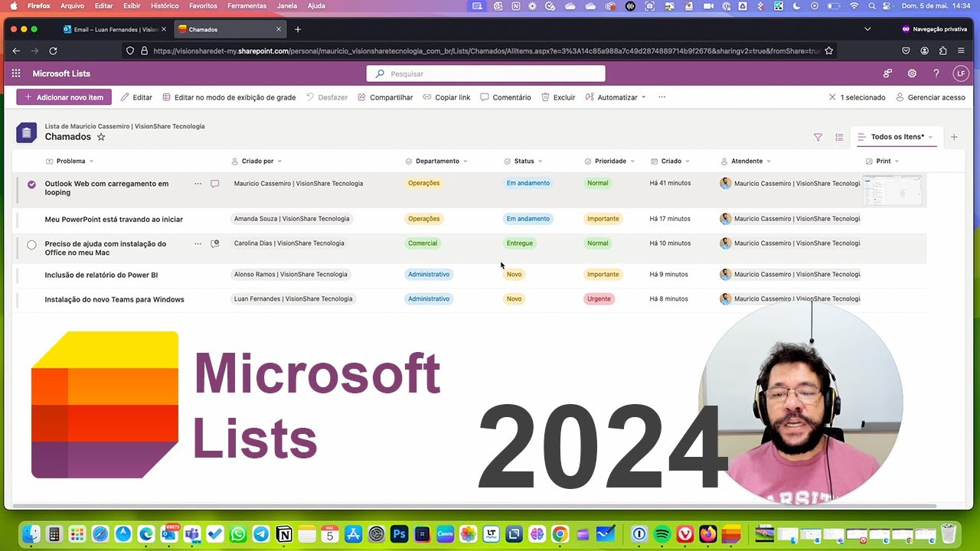980x551 pixels.
Task: Open comments for Outlook Web row
Action: pos(214,184)
